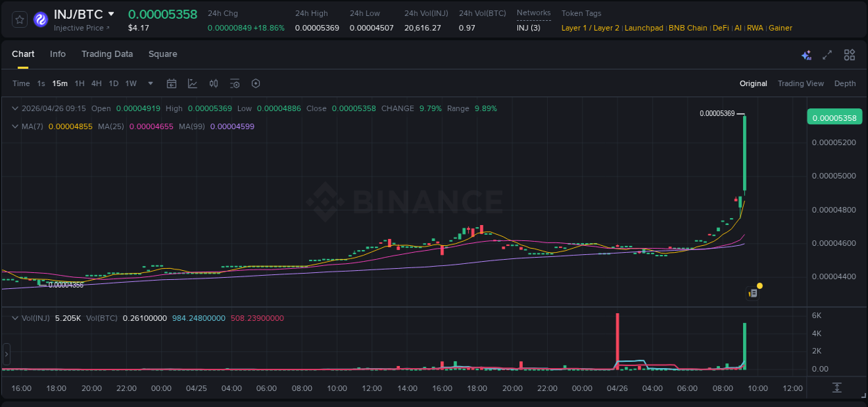The height and width of the screenshot is (407, 868).
Task: Set chart interval to 1D
Action: [x=113, y=83]
